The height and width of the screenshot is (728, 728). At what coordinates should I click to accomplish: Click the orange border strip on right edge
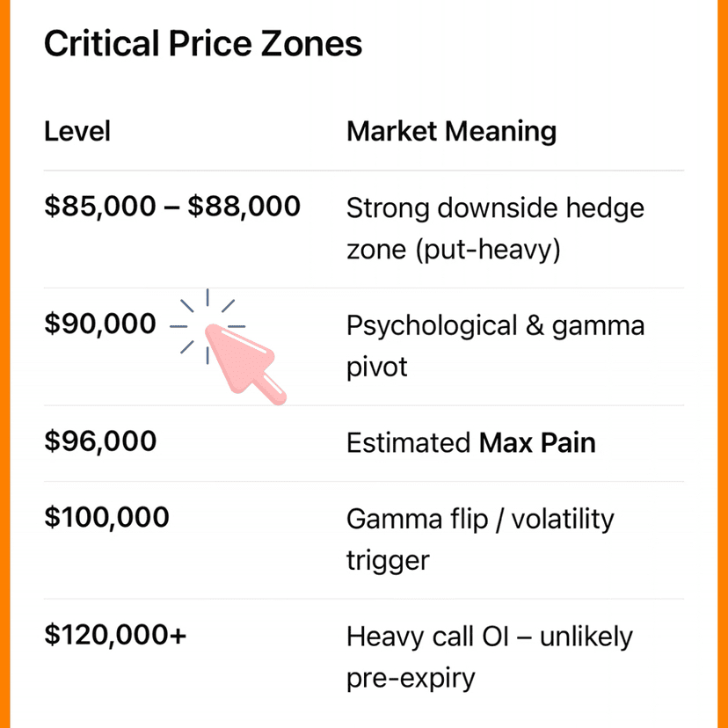pyautogui.click(x=723, y=364)
